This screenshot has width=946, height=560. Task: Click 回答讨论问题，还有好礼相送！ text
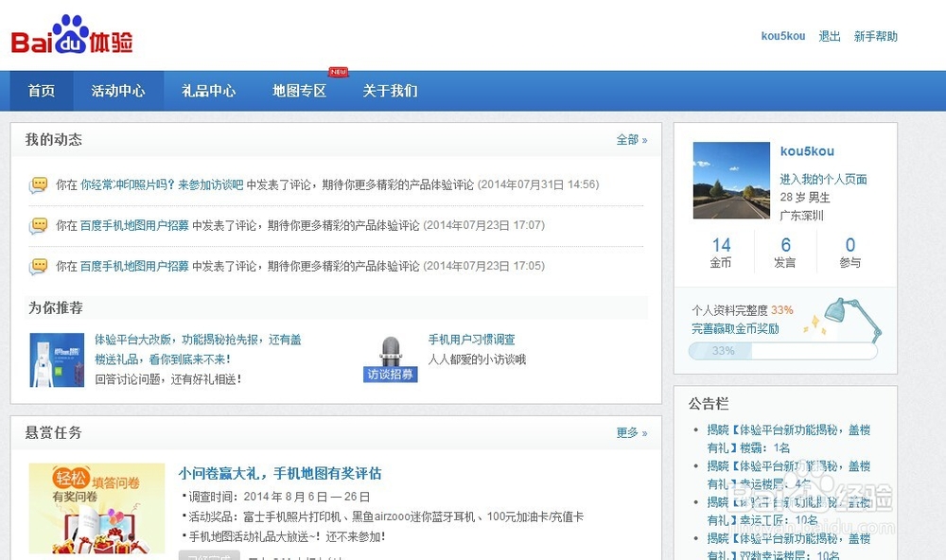[x=168, y=379]
